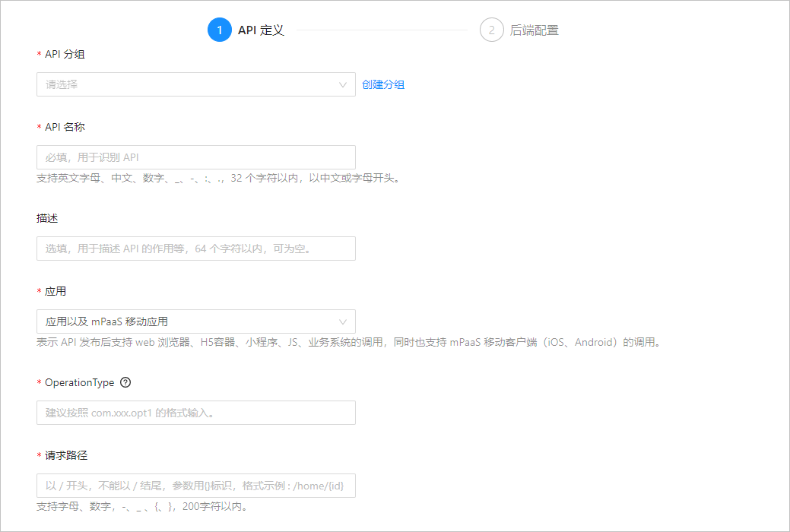Focus the API 名称 input field
The height and width of the screenshot is (532, 790).
click(196, 157)
